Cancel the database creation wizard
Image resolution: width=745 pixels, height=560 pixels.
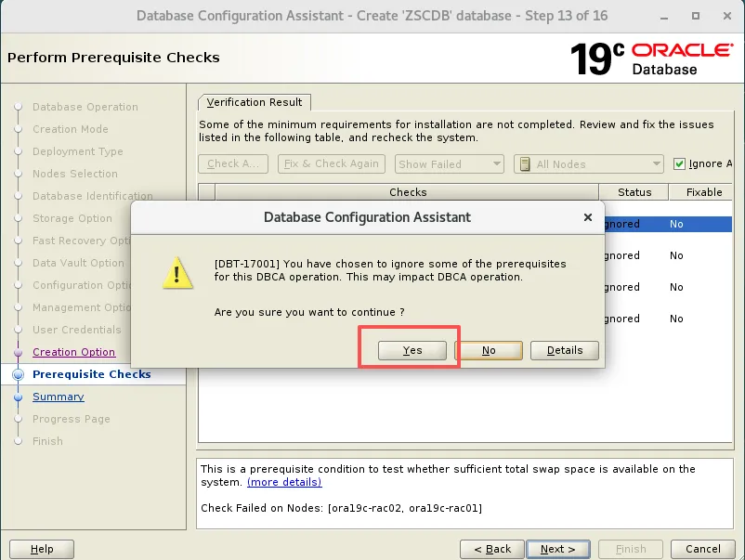point(702,549)
